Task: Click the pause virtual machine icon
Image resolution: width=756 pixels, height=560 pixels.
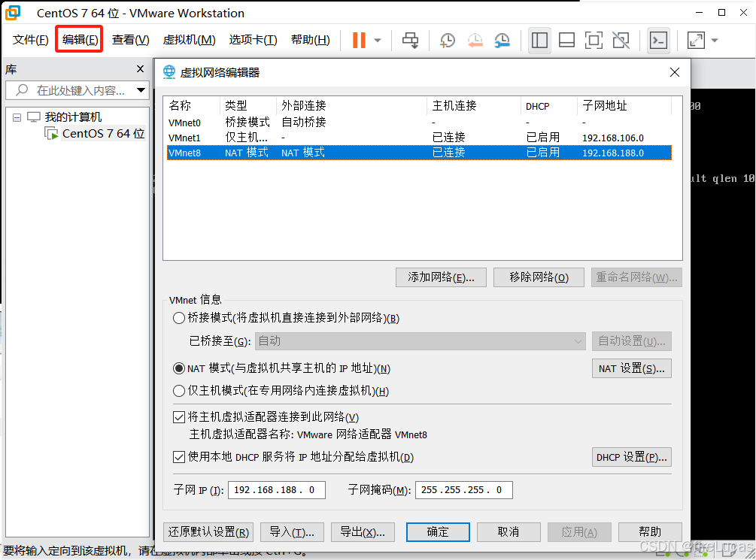Action: [x=360, y=40]
